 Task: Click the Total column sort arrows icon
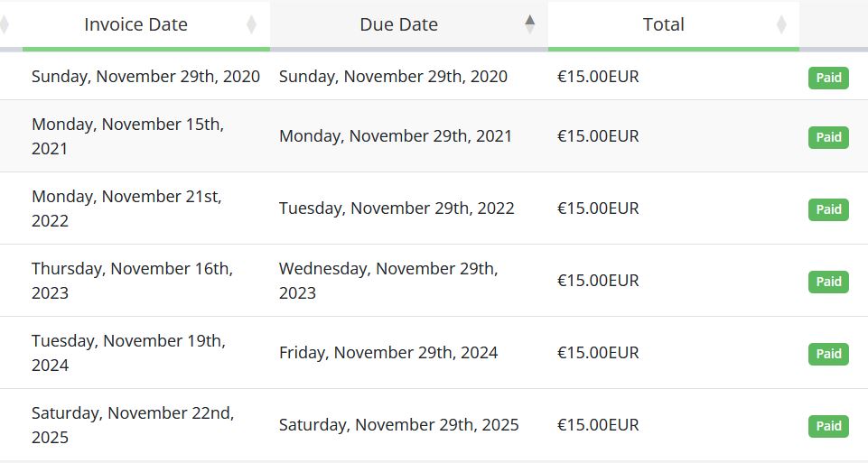[781, 24]
